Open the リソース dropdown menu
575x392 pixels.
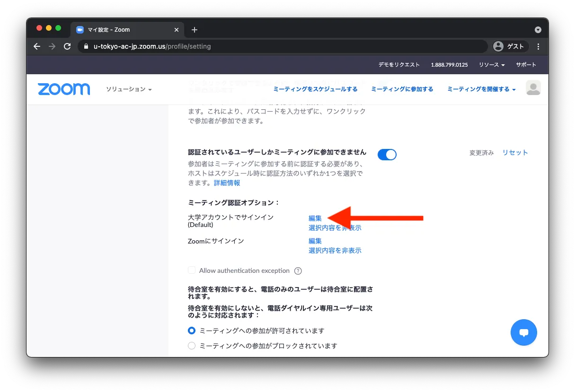[491, 65]
